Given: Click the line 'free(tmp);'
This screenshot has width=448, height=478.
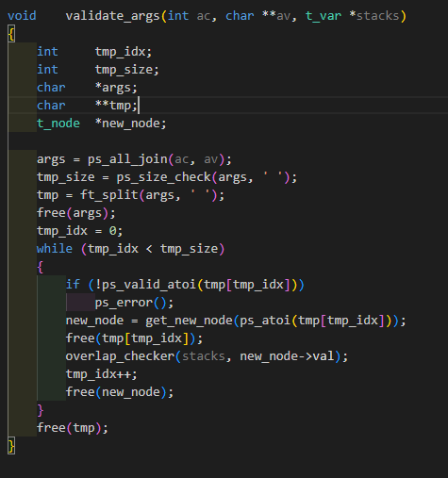Looking at the screenshot, I should pos(73,428).
